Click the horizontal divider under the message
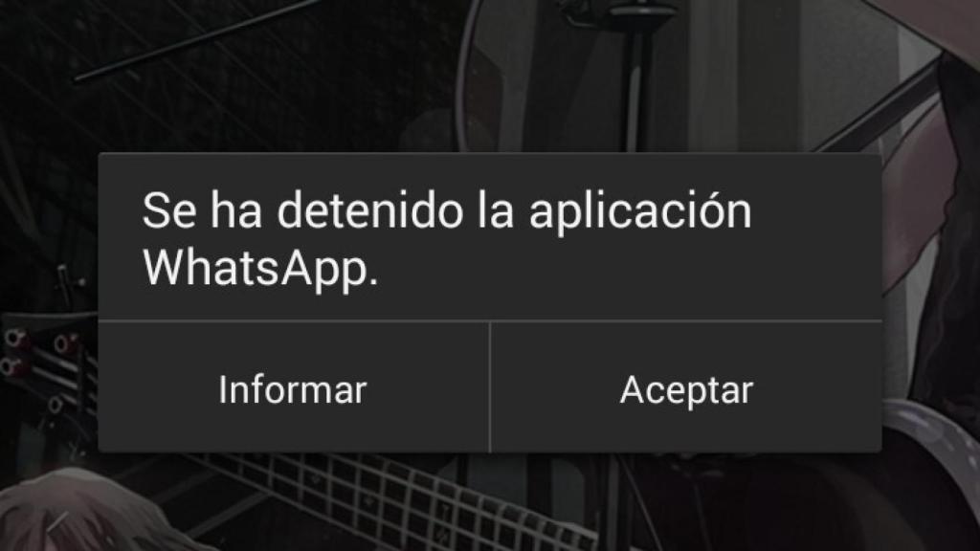 (490, 321)
